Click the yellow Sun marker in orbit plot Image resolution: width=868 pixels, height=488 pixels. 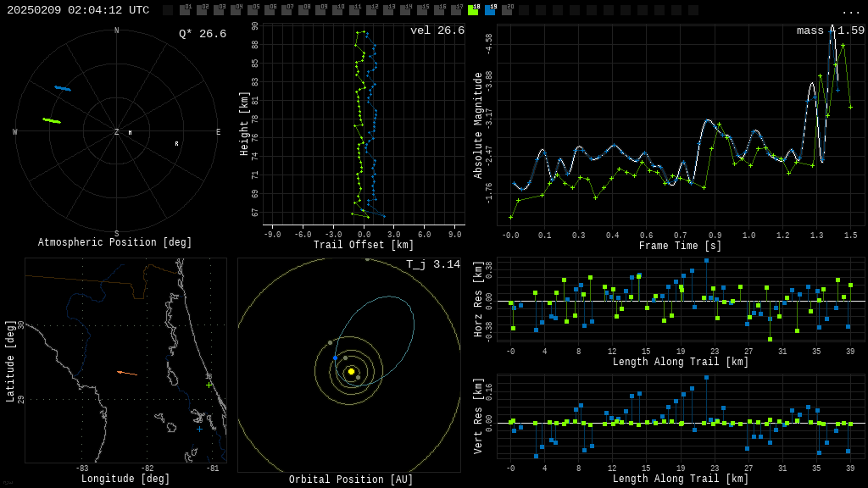pyautogui.click(x=351, y=371)
